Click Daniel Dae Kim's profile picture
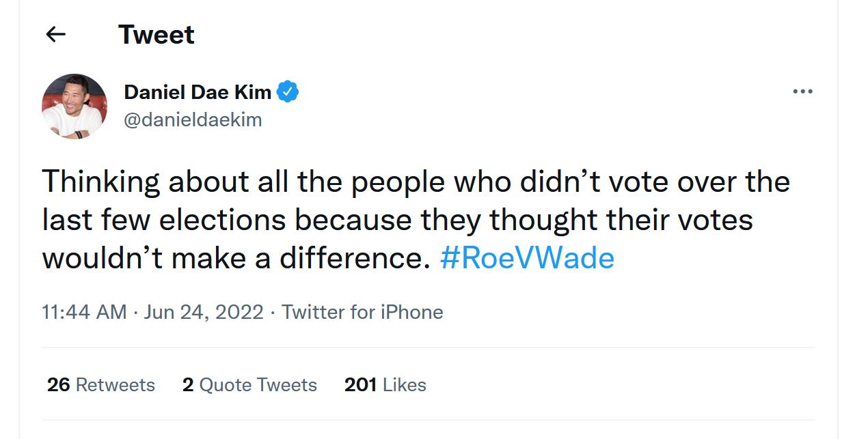 click(x=75, y=106)
